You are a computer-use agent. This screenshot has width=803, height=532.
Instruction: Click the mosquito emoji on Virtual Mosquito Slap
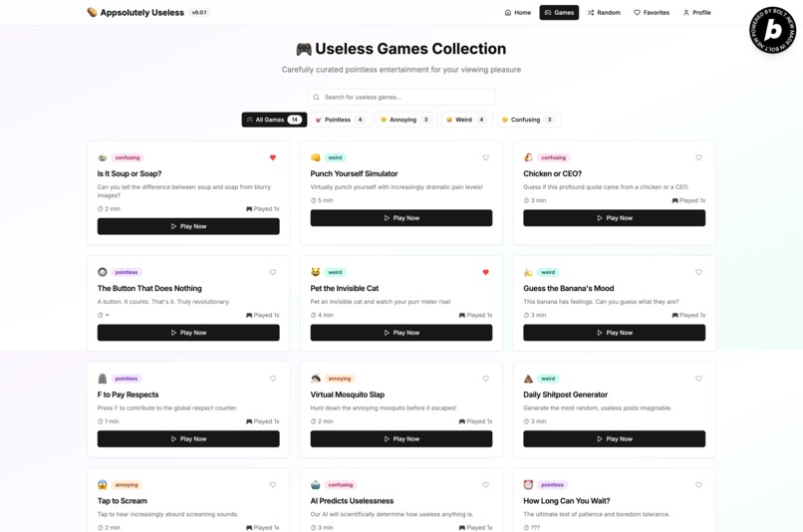pos(316,379)
